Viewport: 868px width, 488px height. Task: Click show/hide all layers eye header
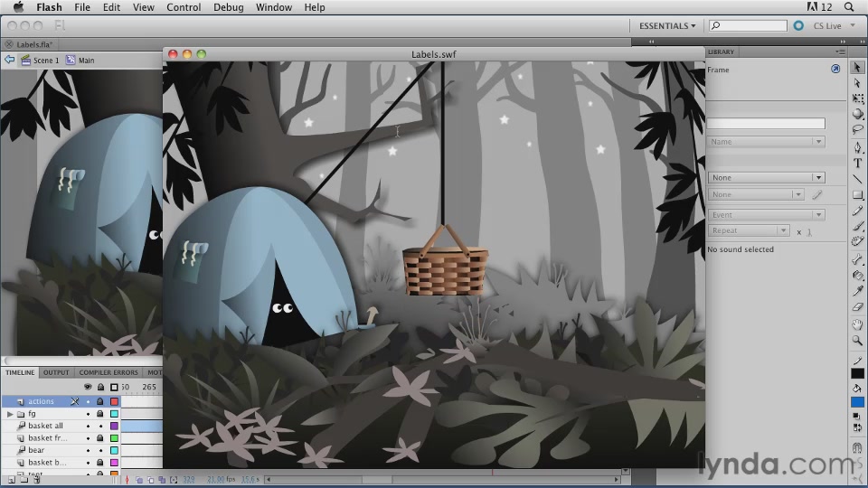[88, 387]
